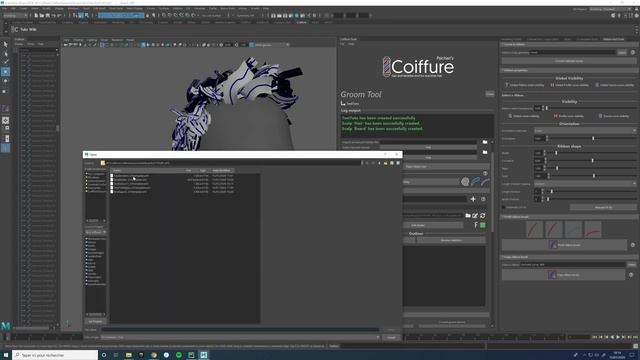Image resolution: width=640 pixels, height=360 pixels.
Task: Click the Cancel button in Open dialog
Action: 391,337
